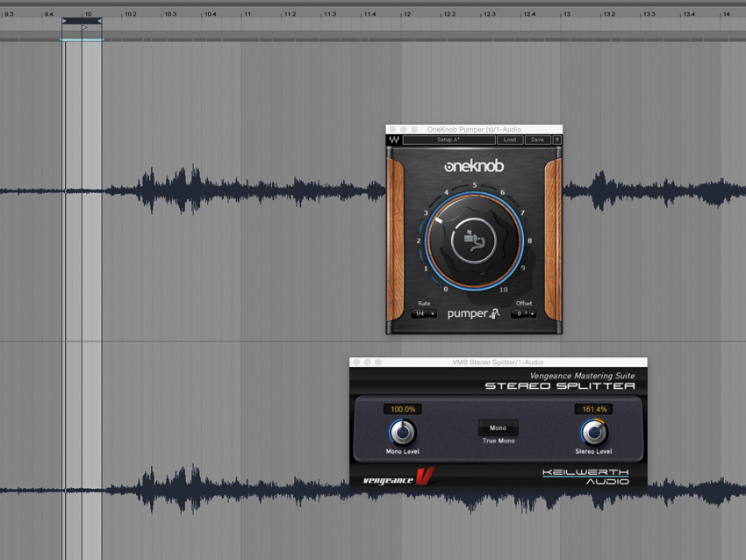Close the OneKnob Pumper window
This screenshot has height=560, width=746.
[x=392, y=129]
